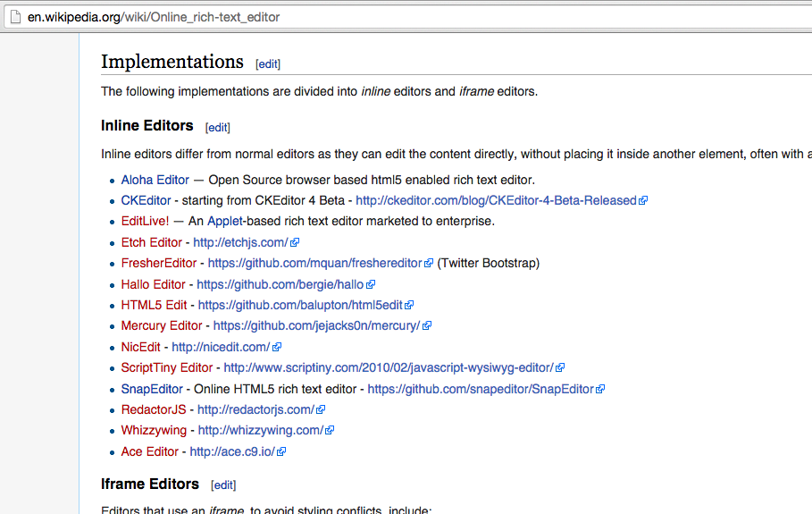Viewport: 812px width, 514px height.
Task: Visit github.com/jejacks0n/mercury link
Action: coord(316,326)
